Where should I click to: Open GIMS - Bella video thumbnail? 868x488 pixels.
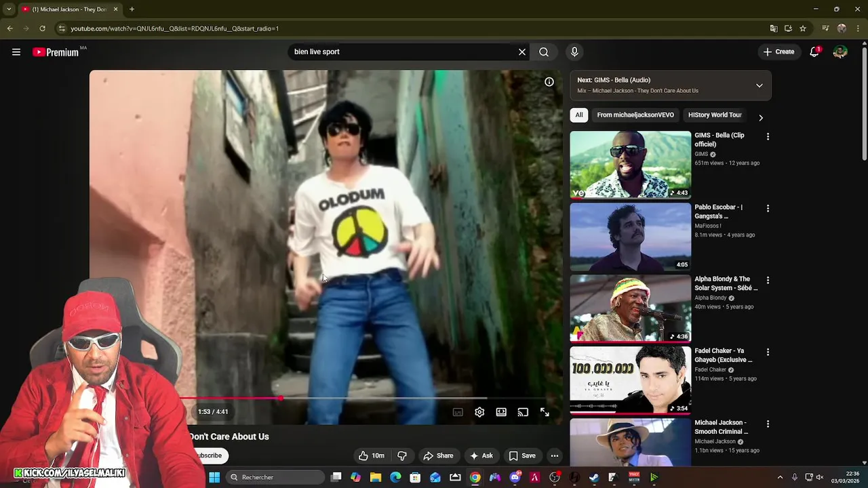click(630, 165)
